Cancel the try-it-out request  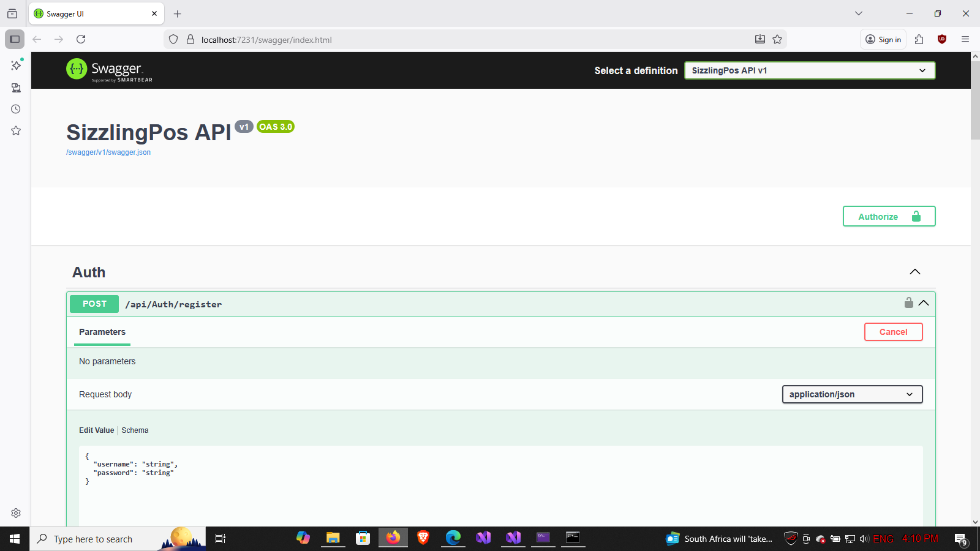893,332
